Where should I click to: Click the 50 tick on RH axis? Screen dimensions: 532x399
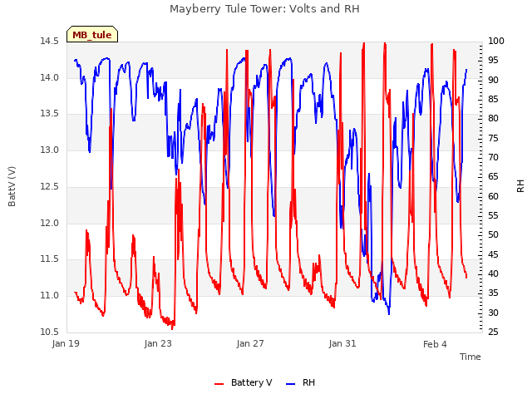pos(493,234)
